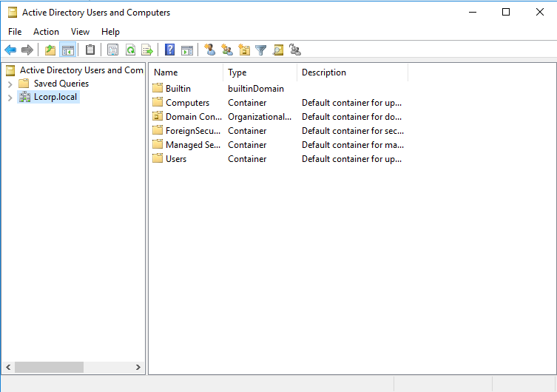Open the Filter Options funnel icon
Image resolution: width=557 pixels, height=392 pixels.
[260, 50]
